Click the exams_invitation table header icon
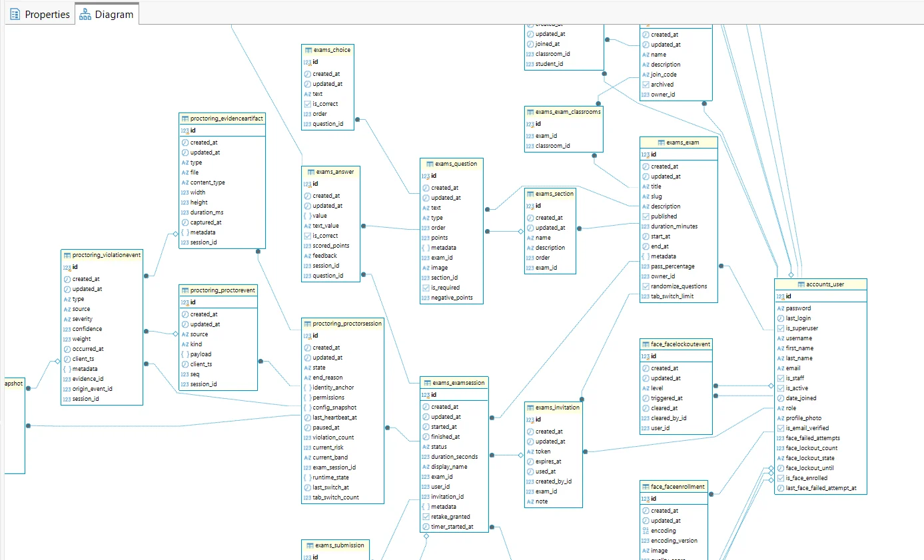Viewport: 924px width, 560px height. [530, 408]
